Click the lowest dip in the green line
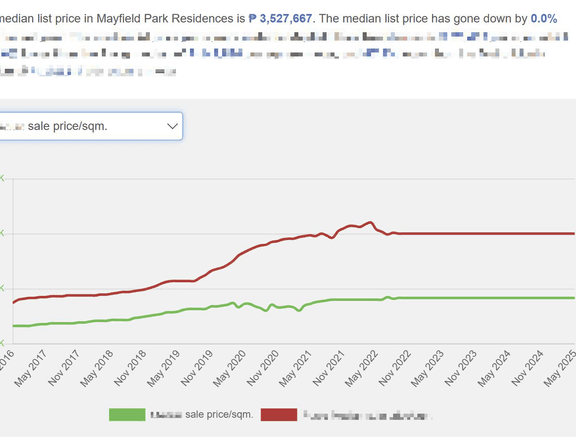The image size is (576, 441). click(299, 311)
